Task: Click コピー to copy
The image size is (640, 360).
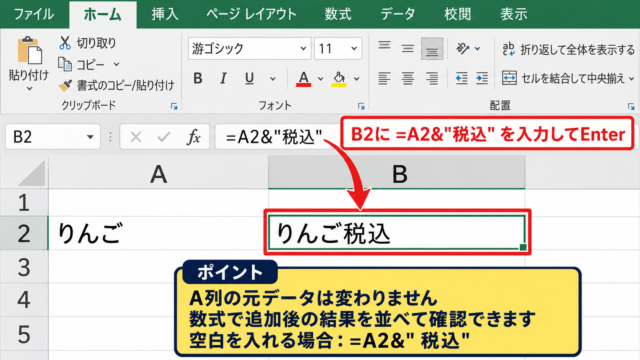Action: point(82,64)
